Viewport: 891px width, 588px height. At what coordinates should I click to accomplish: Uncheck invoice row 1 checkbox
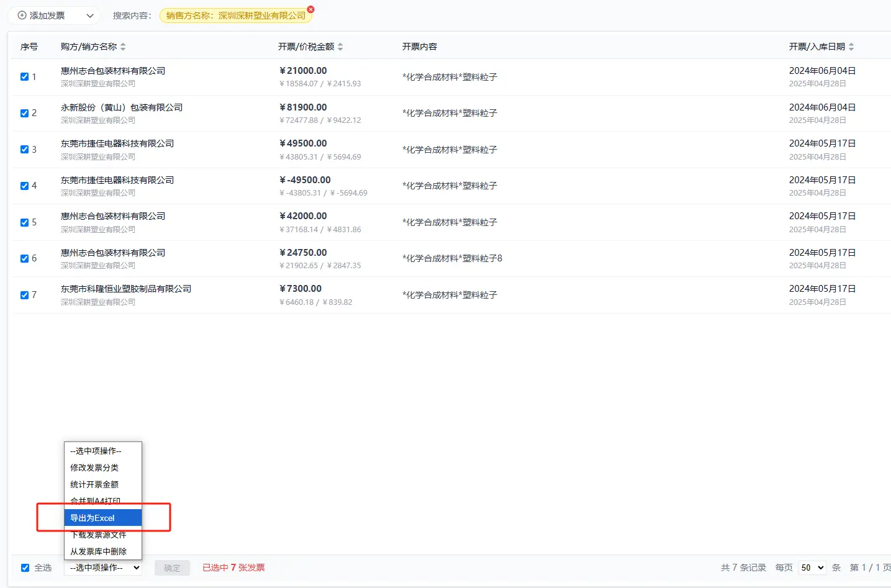(25, 77)
